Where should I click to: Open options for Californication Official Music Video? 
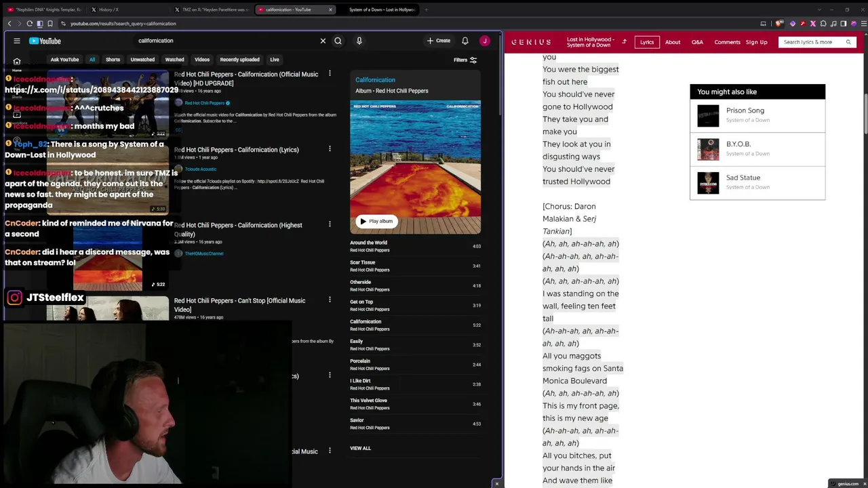pos(330,73)
